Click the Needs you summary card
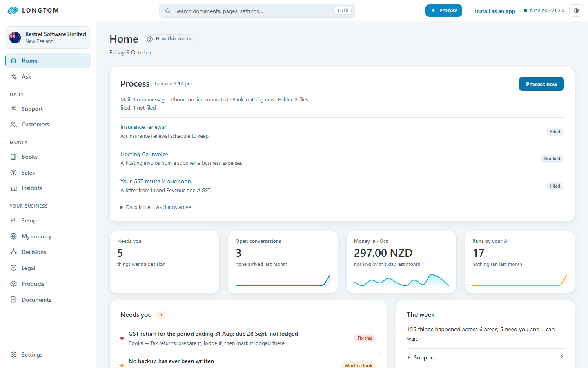Image resolution: width=588 pixels, height=368 pixels. pos(165,262)
